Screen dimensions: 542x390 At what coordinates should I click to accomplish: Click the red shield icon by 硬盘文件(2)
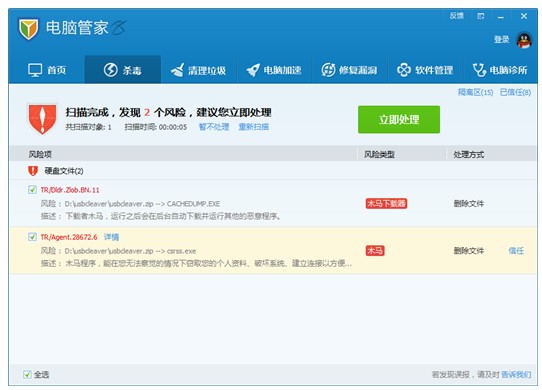[x=33, y=171]
